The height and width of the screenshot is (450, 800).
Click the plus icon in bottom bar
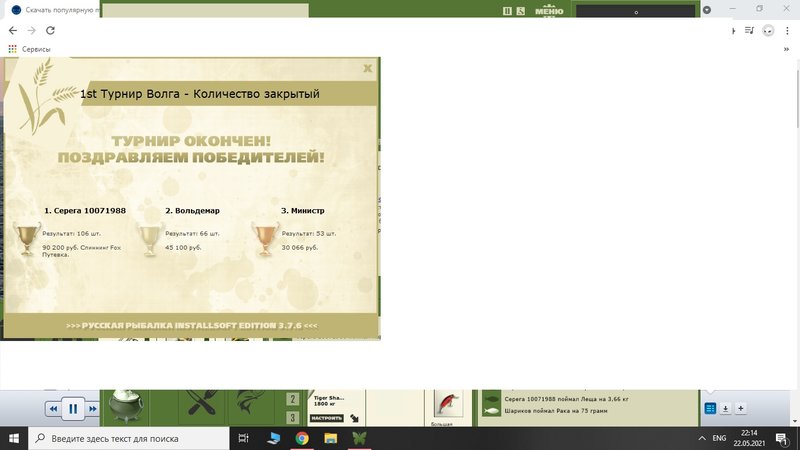tap(741, 408)
